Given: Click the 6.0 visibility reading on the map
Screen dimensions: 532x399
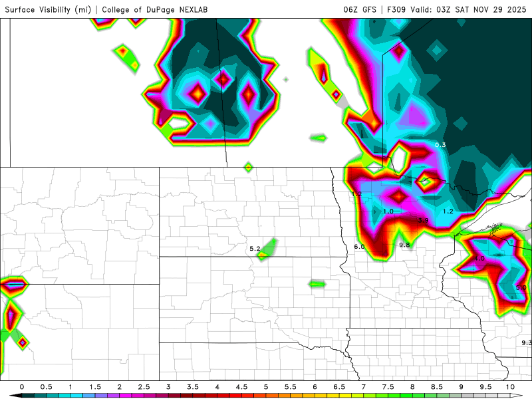Looking at the screenshot, I should [x=359, y=247].
